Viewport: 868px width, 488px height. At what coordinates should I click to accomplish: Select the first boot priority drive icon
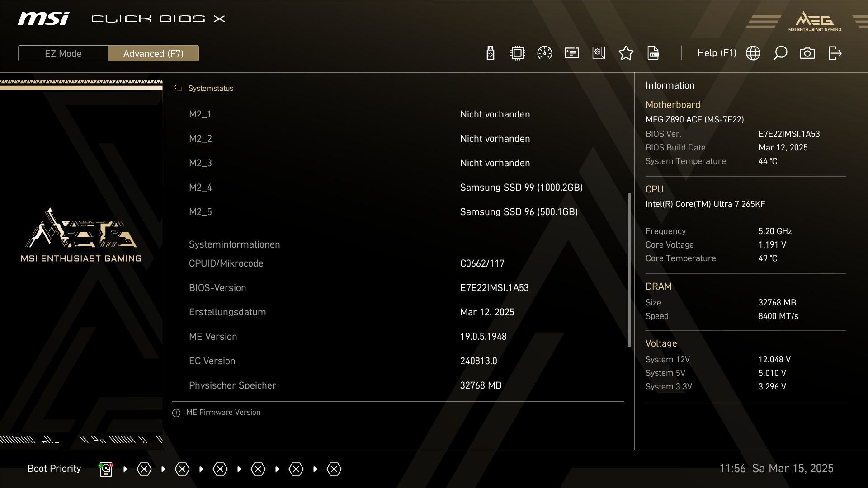[106, 469]
